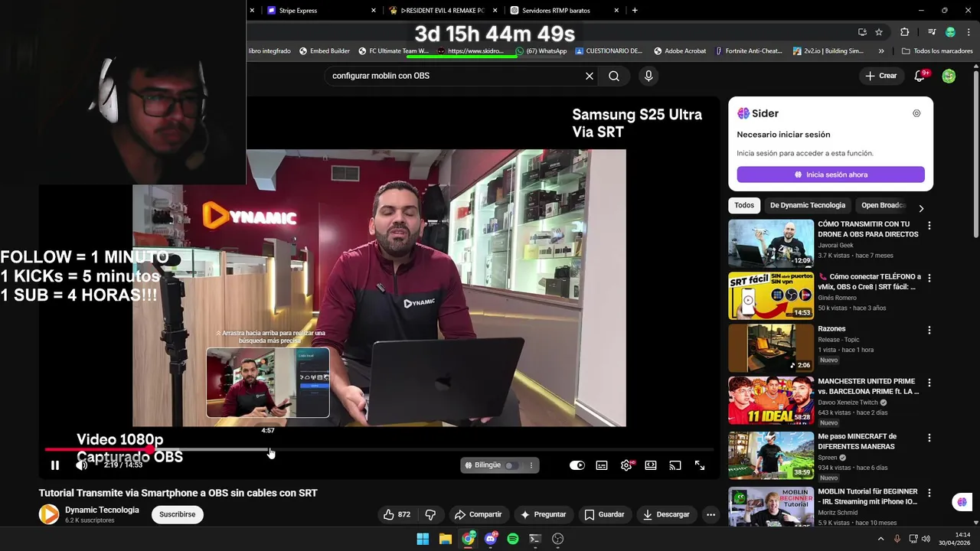Bookmark this page with the star icon
The image size is (980, 551).
(879, 32)
